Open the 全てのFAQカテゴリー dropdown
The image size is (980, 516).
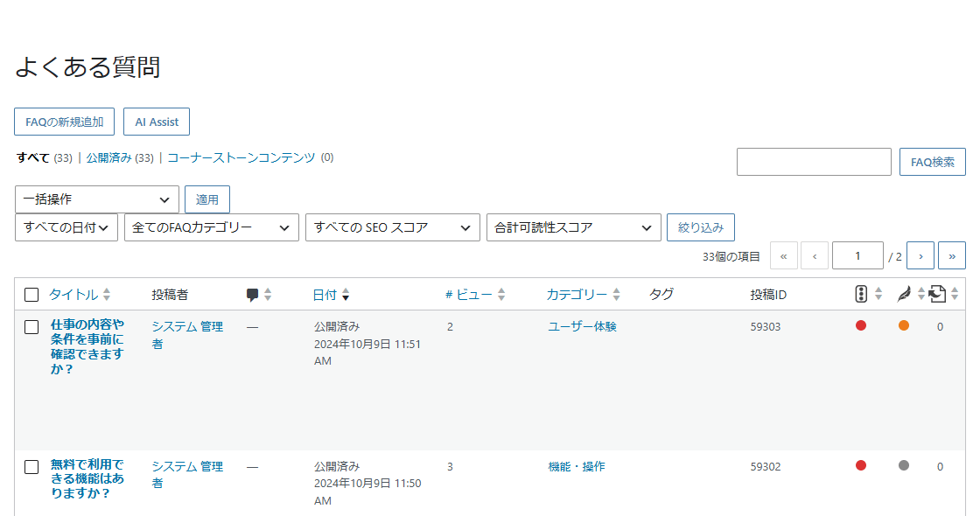pos(211,227)
